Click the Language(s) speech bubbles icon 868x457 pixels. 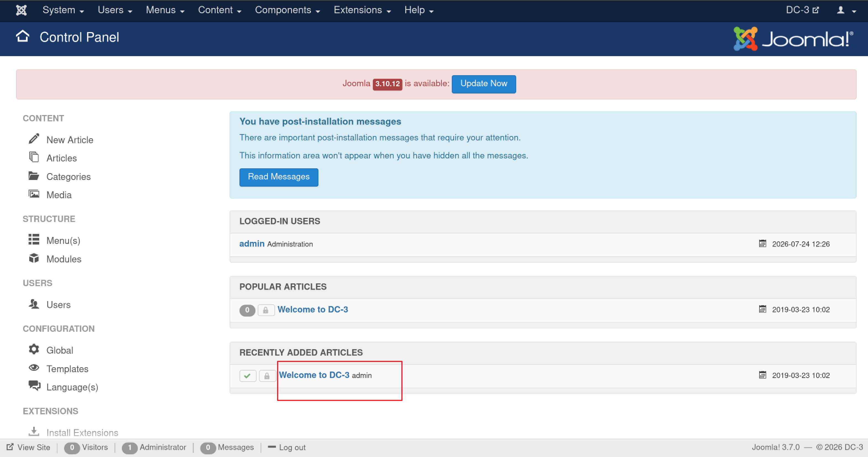(34, 386)
